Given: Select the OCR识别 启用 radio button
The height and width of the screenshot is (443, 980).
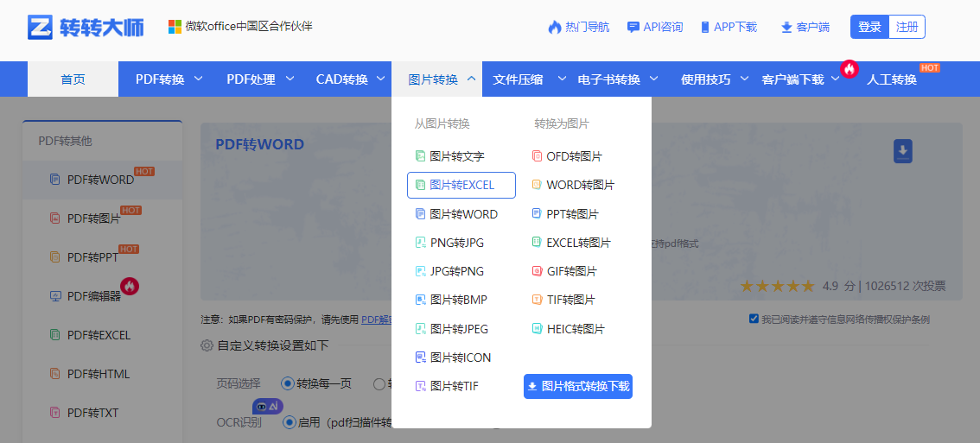Looking at the screenshot, I should pos(289,422).
